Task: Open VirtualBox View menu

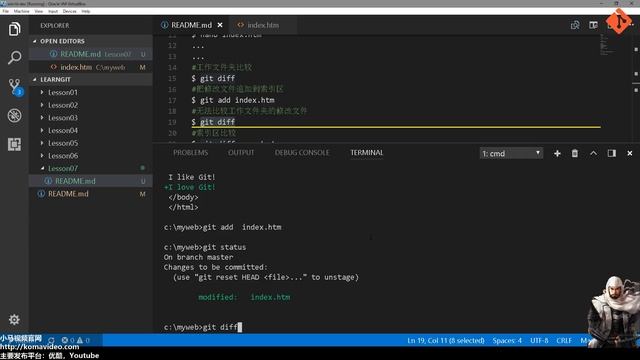Action: click(x=38, y=11)
